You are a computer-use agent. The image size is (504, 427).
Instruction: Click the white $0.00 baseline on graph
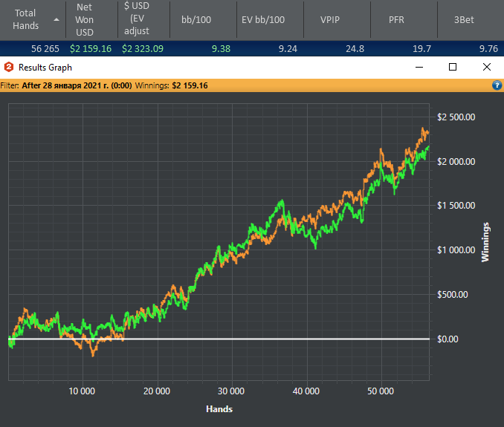pyautogui.click(x=223, y=339)
